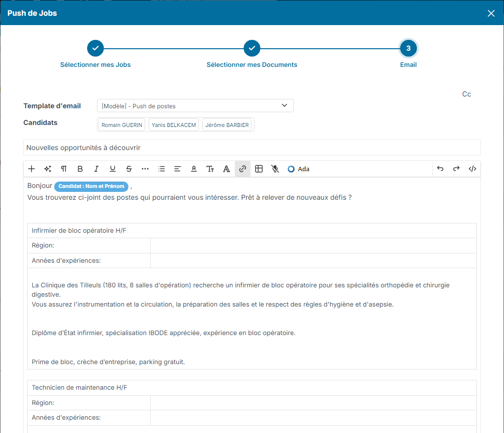Click the muted microphone dictation icon
Viewport: 504px width, 433px height.
tap(275, 169)
